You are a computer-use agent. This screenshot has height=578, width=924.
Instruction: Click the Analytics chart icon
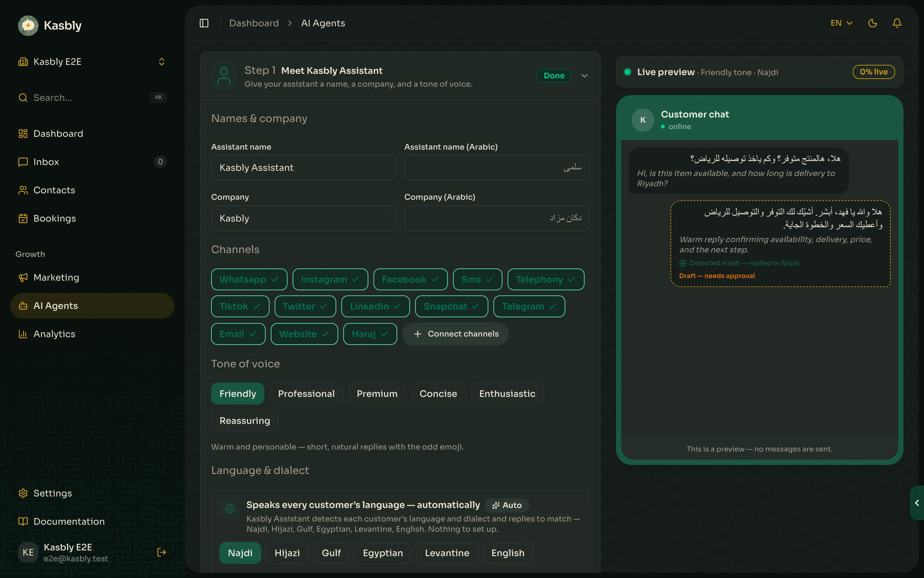click(23, 334)
